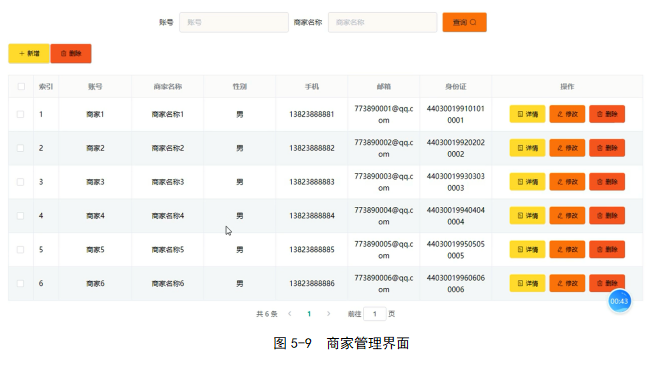Click the 邮箱 column header

tap(384, 86)
